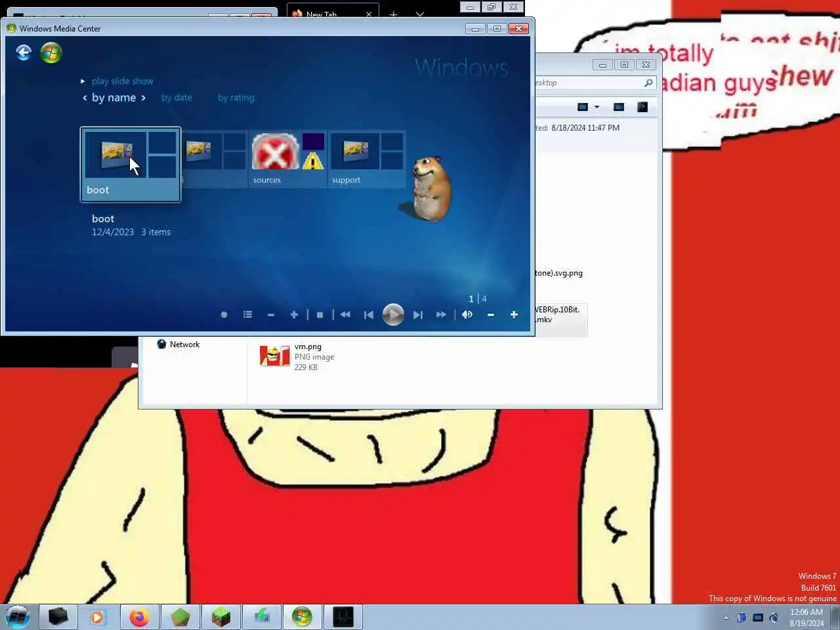The width and height of the screenshot is (840, 630).
Task: Fast forward using the double-right arrow button
Action: 441,315
